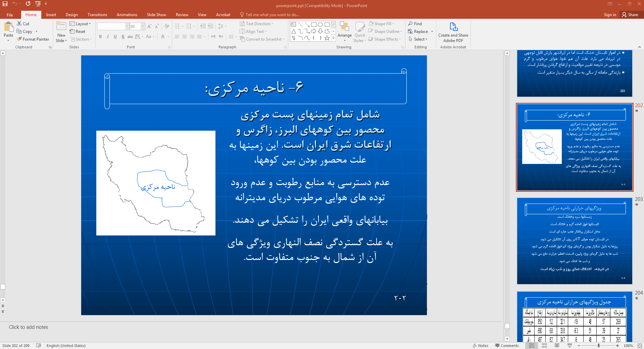Click the spell check icon in status bar
Image resolution: width=644 pixels, height=349 pixels.
click(39, 345)
